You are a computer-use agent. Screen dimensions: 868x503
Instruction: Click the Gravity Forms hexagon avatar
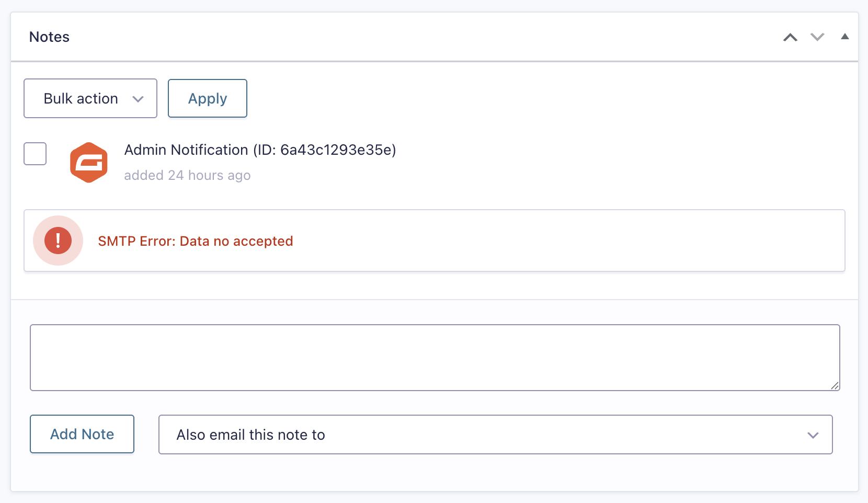coord(89,163)
